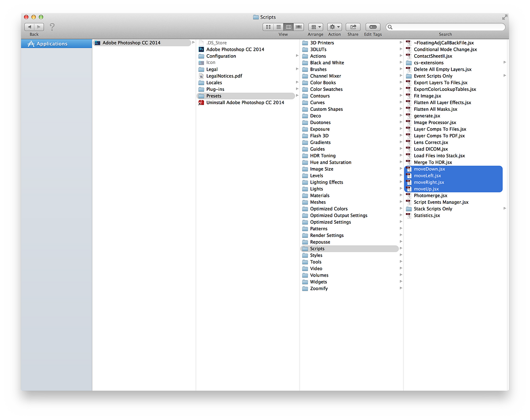Select LegalNotices.pdf file
This screenshot has height=420, width=530.
tap(224, 76)
